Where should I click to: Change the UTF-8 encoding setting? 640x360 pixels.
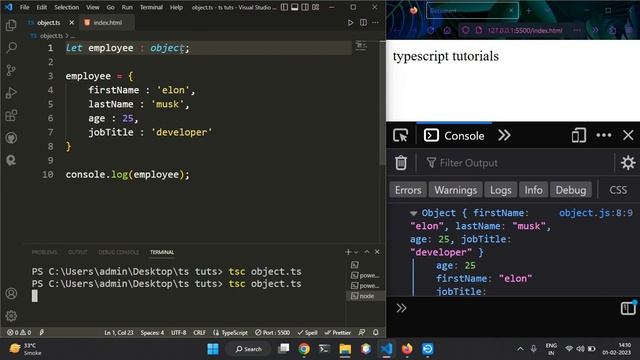coord(179,333)
